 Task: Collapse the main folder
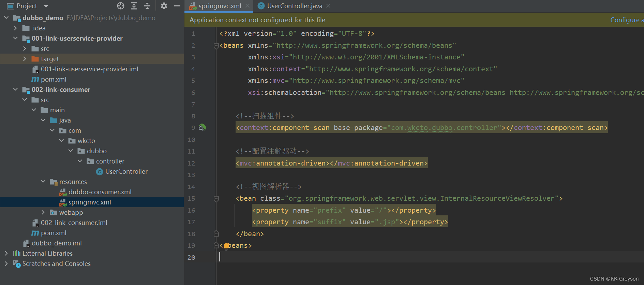pos(34,110)
